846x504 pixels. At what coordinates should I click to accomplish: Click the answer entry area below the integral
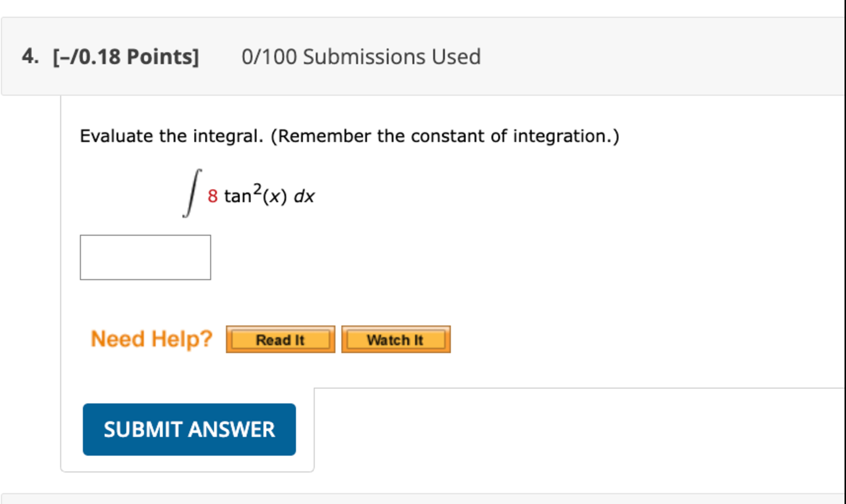(146, 257)
